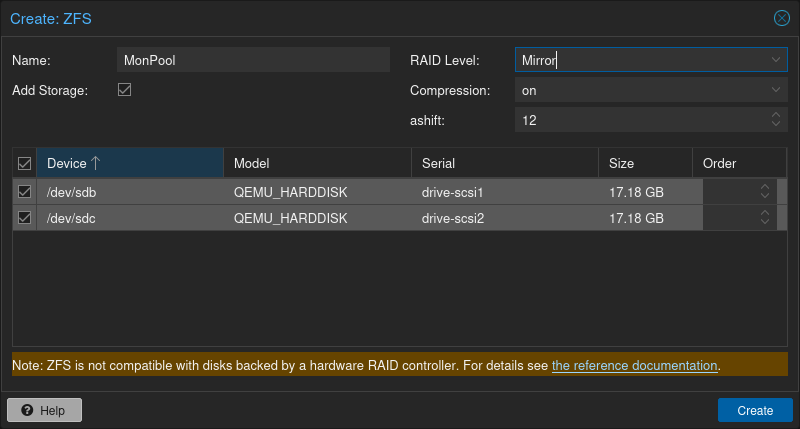
Task: Select the /dev/sdc device cell
Action: [x=130, y=218]
